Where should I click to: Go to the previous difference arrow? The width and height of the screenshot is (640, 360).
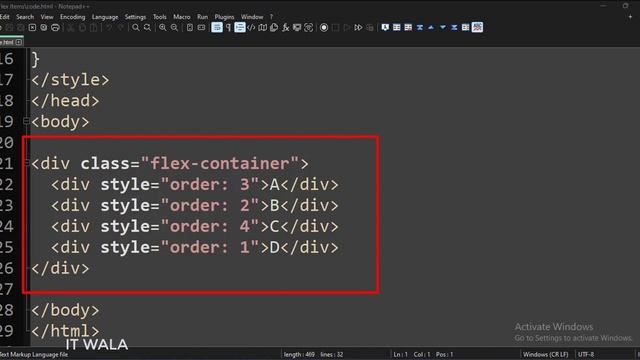pyautogui.click(x=431, y=27)
